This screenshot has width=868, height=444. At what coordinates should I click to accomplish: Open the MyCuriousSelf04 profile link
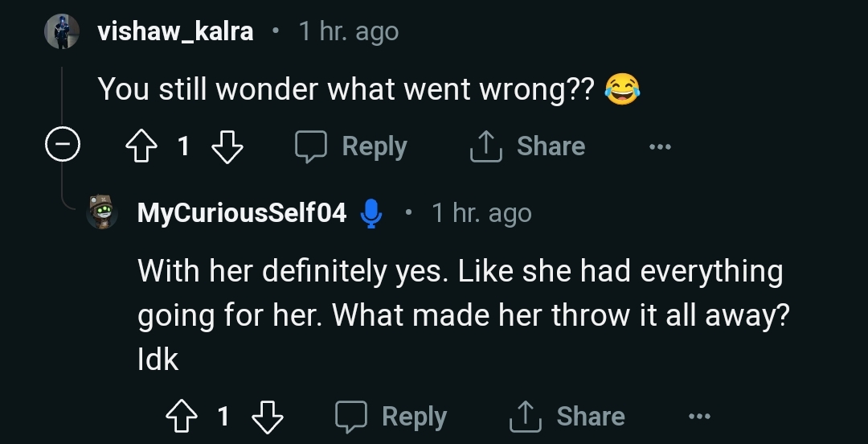click(x=242, y=213)
